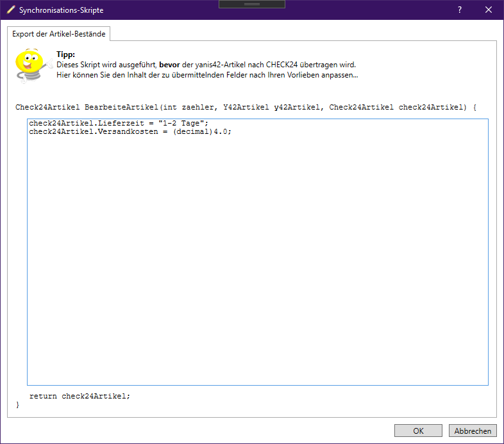The height and width of the screenshot is (444, 504).
Task: Click the grip handle at top center
Action: point(252,4)
